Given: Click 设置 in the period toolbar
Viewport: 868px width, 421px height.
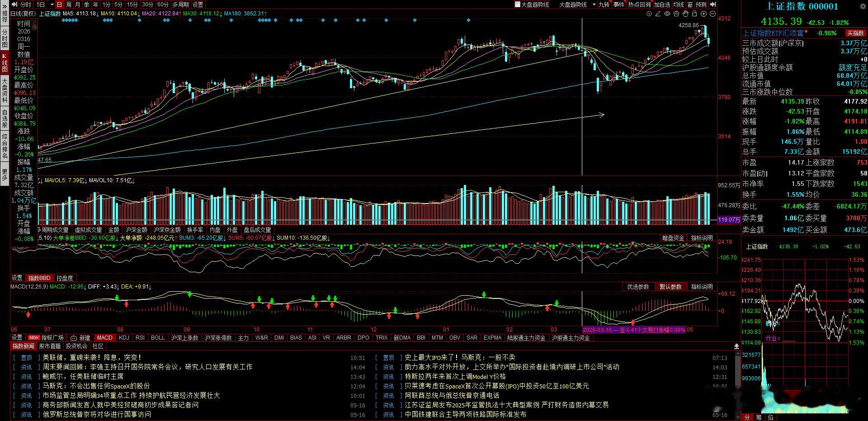Looking at the screenshot, I should pyautogui.click(x=198, y=5).
